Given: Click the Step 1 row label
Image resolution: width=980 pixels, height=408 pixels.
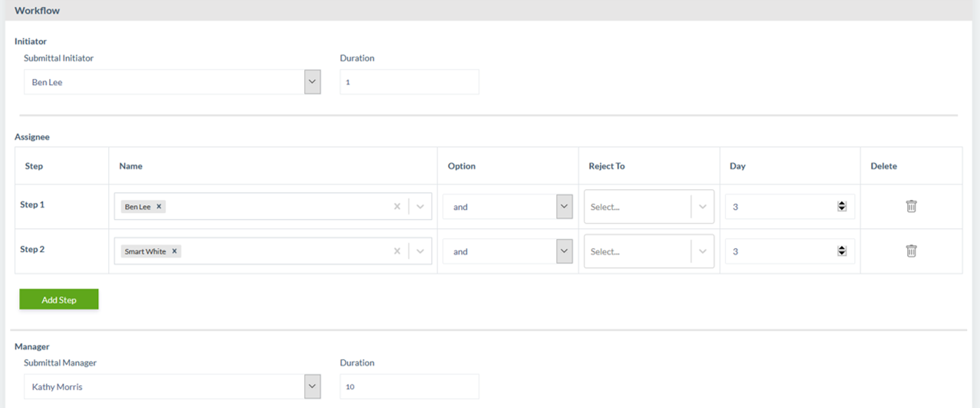Looking at the screenshot, I should pyautogui.click(x=32, y=204).
